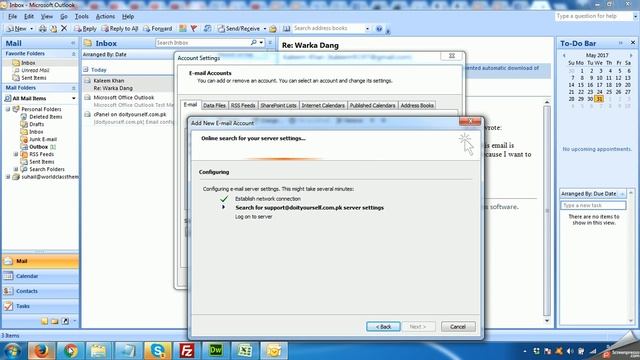
Task: Select Internet Calendars tab
Action: point(323,105)
